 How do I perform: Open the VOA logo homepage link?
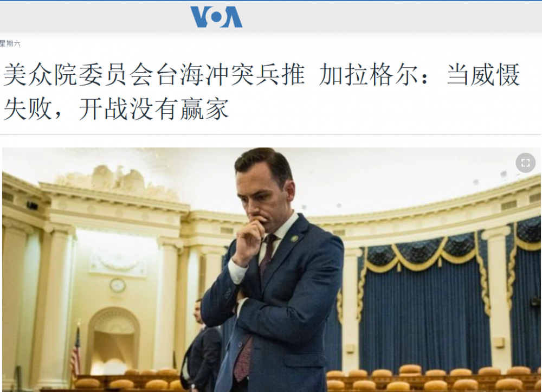click(216, 17)
